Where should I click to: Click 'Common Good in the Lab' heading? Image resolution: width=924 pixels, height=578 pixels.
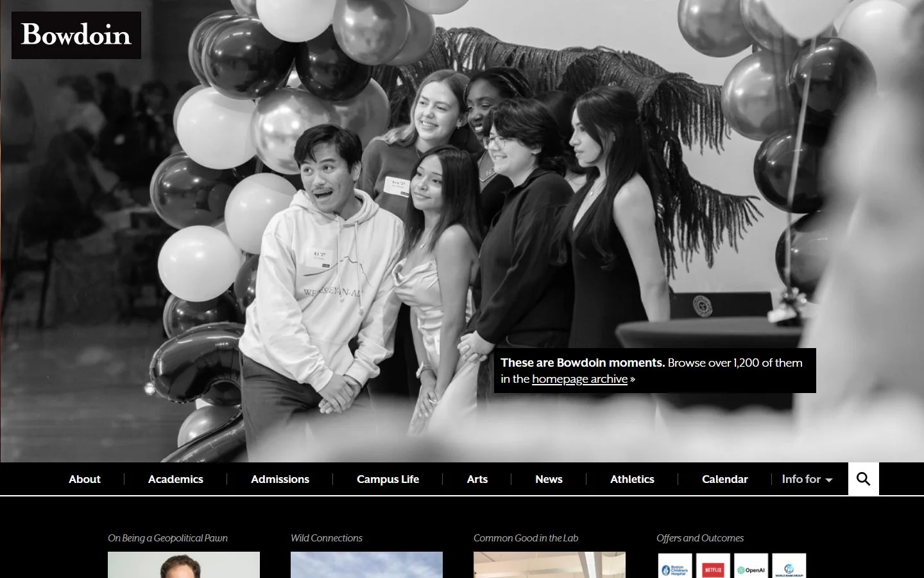526,538
